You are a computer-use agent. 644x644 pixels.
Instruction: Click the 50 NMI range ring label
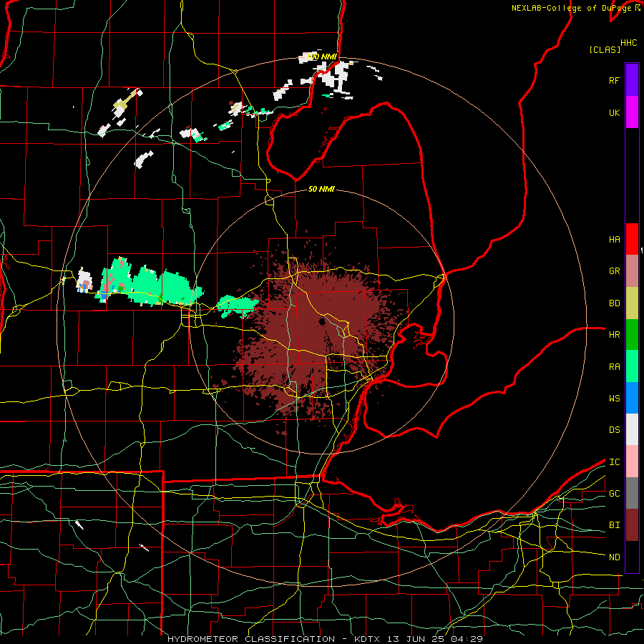[321, 189]
